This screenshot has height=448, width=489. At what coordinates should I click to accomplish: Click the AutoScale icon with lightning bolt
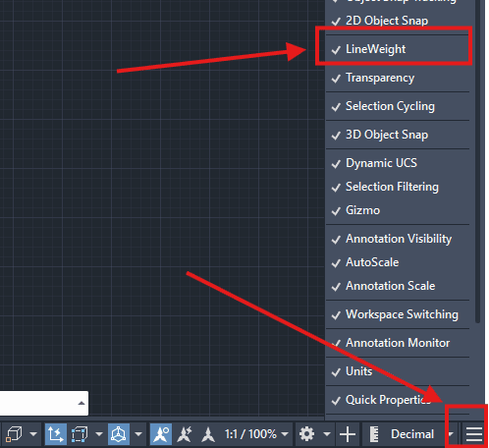pos(185,434)
